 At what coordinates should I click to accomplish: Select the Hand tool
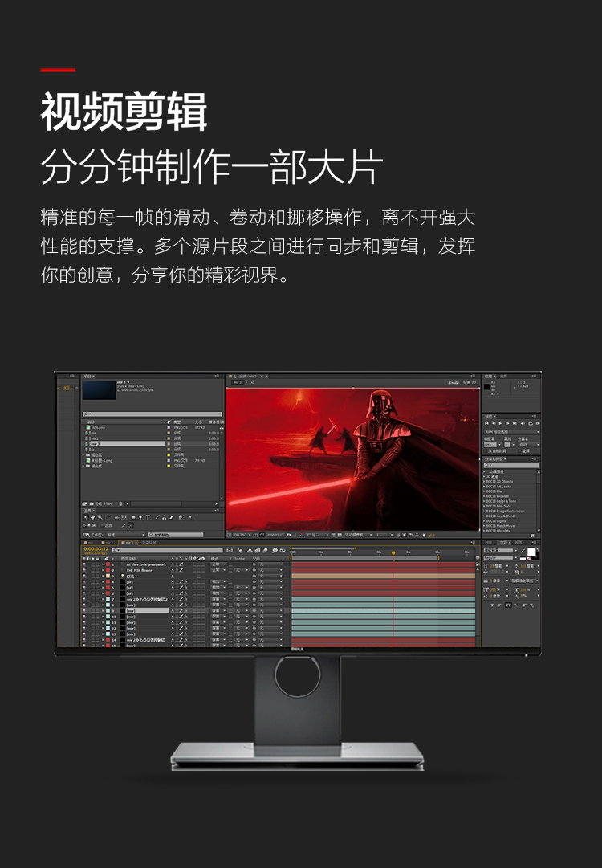[92, 517]
